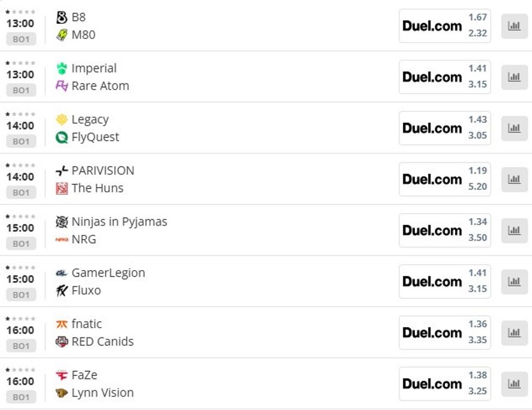Open stats chart for GamerLegion vs Fluxo

(514, 281)
